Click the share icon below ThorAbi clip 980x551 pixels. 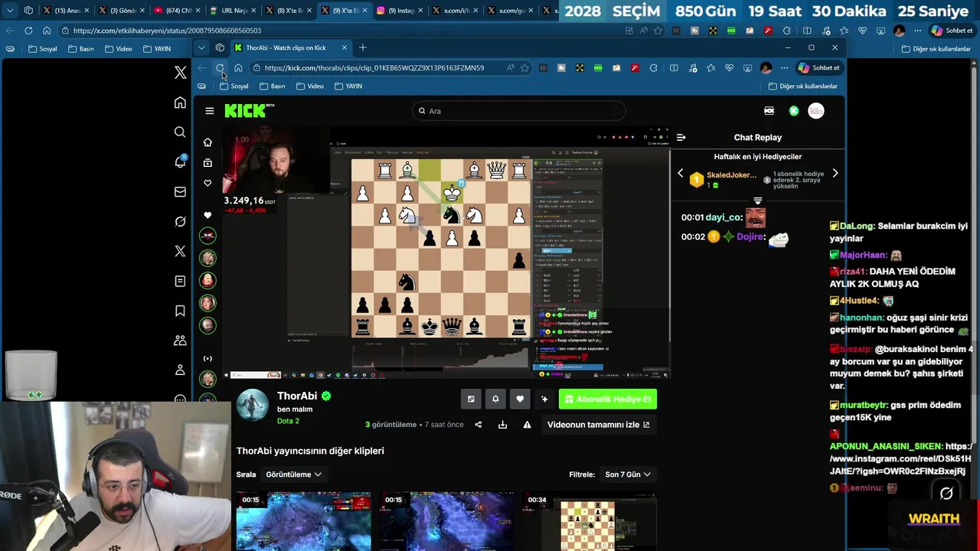478,425
